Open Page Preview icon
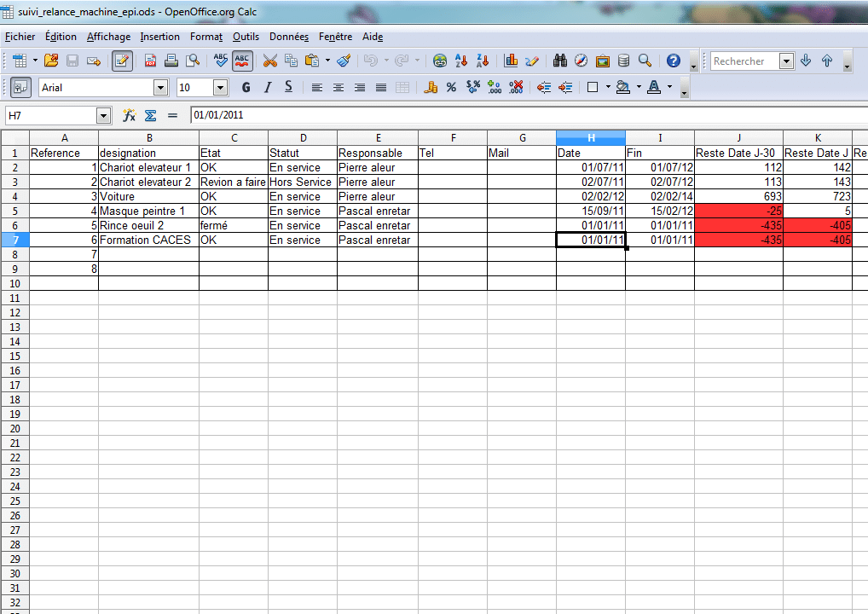 [x=193, y=61]
